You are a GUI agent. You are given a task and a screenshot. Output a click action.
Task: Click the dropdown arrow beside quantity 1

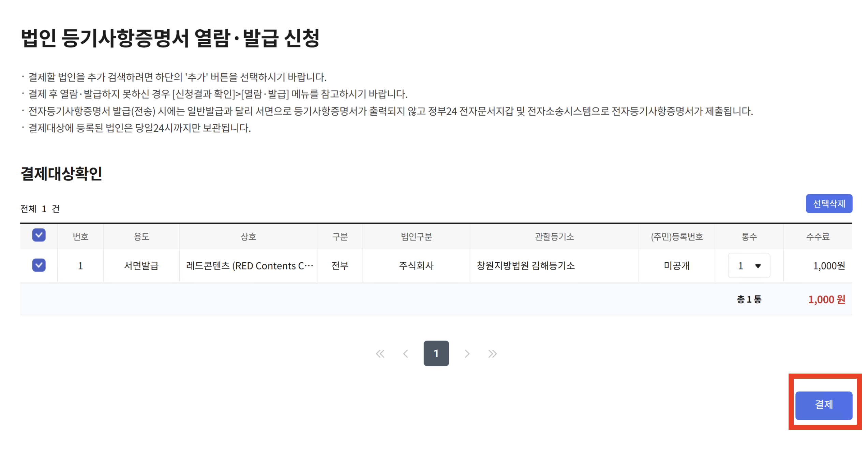click(758, 266)
